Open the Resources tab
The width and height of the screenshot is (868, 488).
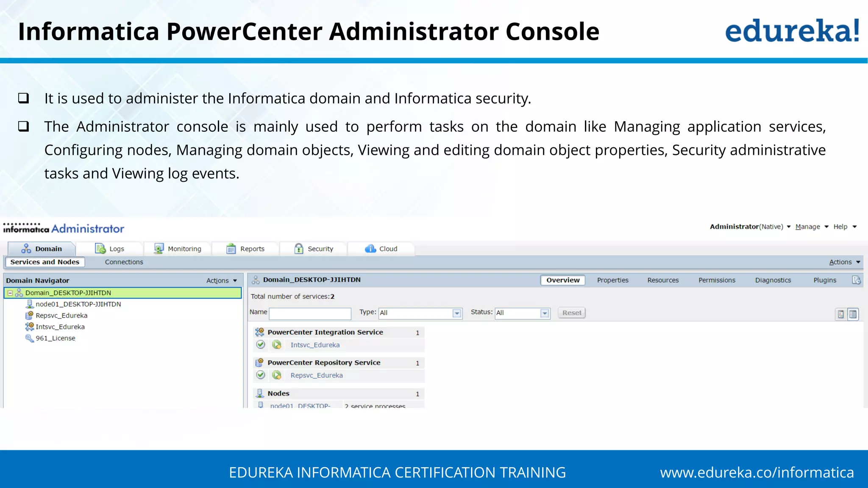(x=663, y=280)
